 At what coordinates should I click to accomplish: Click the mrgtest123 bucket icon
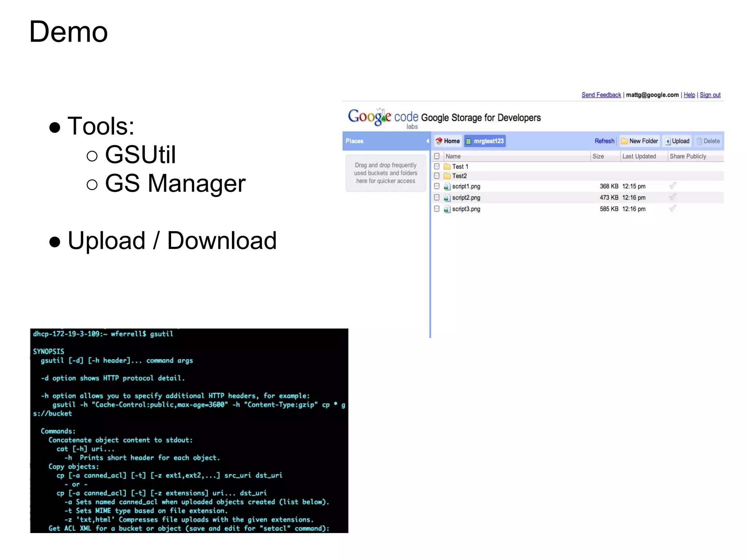(x=469, y=141)
